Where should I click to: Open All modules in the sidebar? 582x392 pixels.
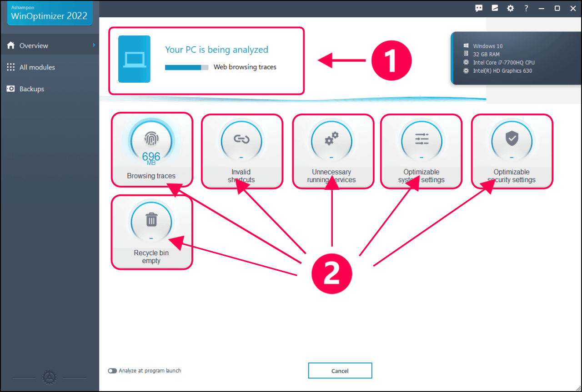(50, 67)
